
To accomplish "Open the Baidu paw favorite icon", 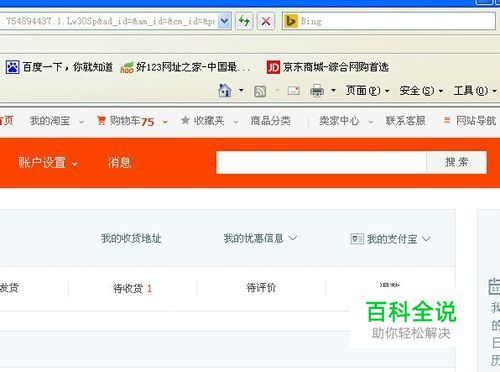I will [12, 67].
